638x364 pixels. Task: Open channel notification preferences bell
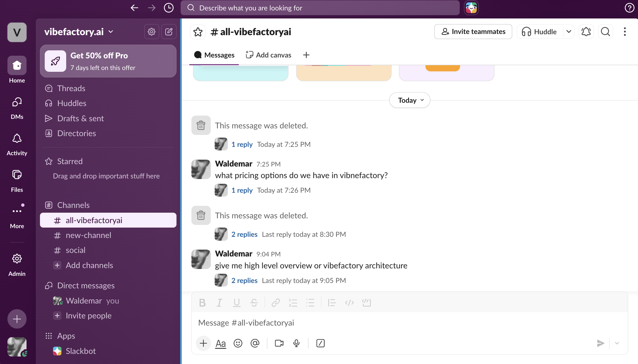pos(586,32)
